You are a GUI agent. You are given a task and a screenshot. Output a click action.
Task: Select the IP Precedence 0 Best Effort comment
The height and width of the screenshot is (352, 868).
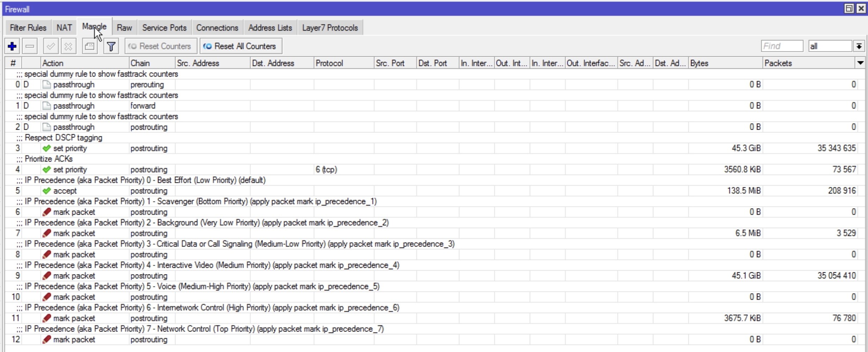click(145, 180)
